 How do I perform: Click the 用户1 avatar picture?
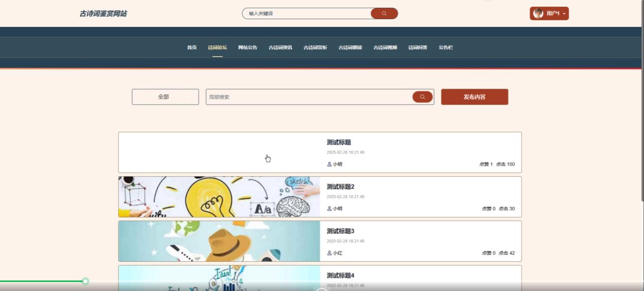tap(538, 13)
